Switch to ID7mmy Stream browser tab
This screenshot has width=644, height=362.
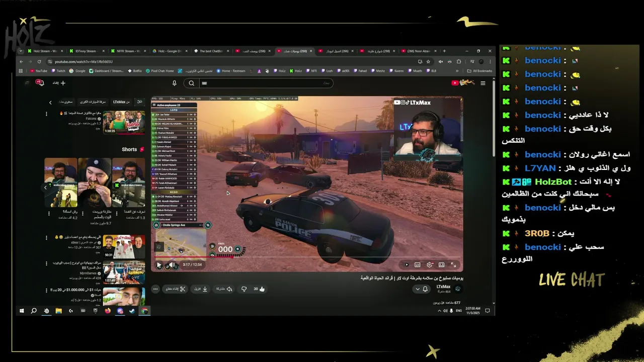(87, 51)
